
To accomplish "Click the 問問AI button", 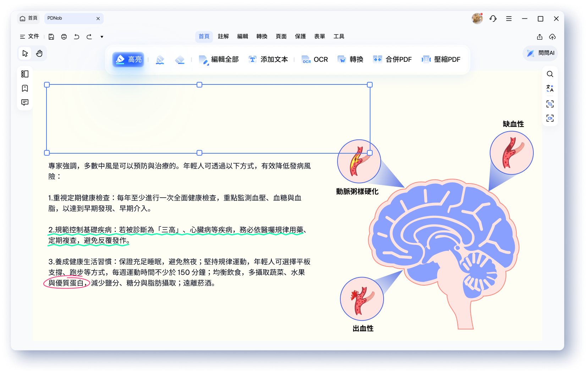I will point(540,53).
